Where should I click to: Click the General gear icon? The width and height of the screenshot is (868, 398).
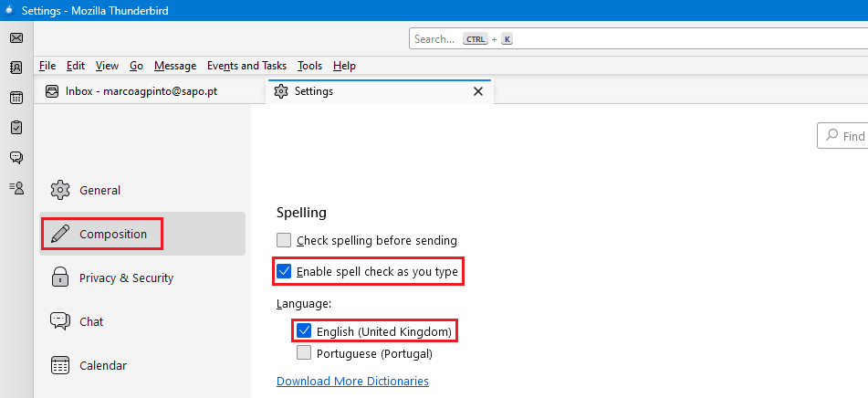pyautogui.click(x=60, y=190)
